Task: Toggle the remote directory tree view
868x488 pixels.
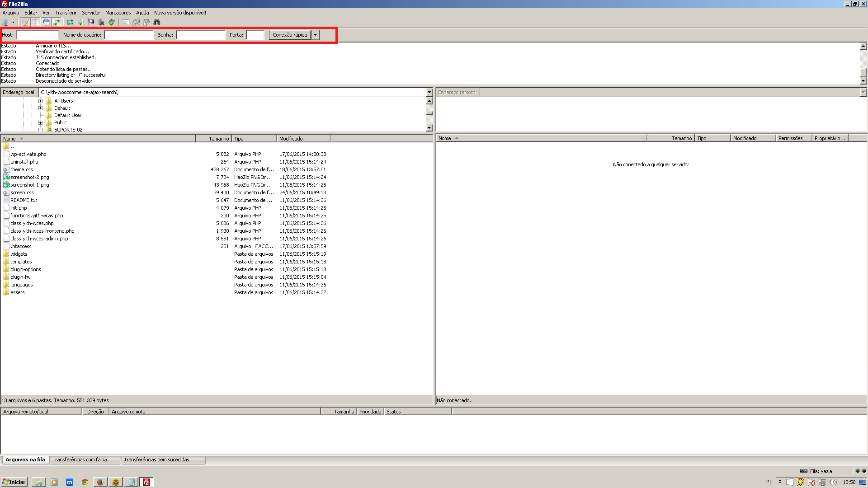Action: point(46,22)
